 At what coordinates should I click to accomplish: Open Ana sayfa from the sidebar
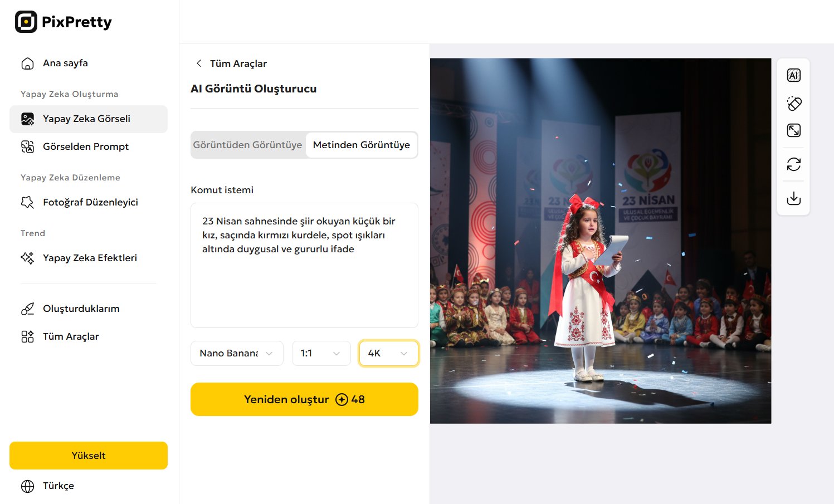click(x=65, y=63)
